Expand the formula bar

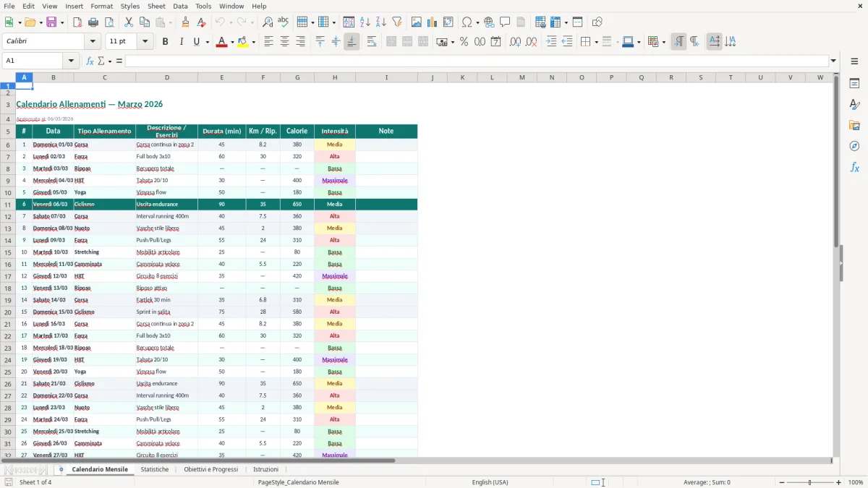click(833, 61)
